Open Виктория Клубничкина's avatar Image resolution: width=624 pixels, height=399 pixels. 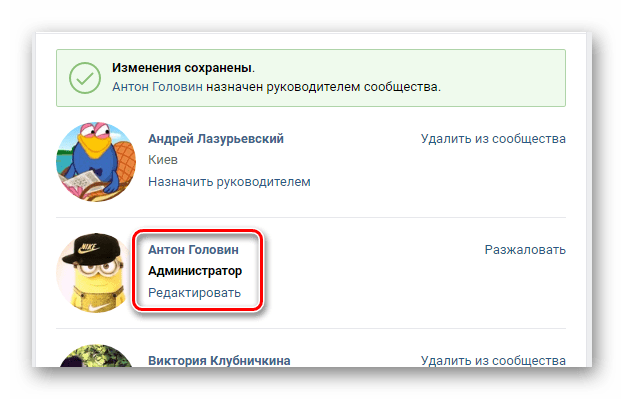click(x=96, y=356)
